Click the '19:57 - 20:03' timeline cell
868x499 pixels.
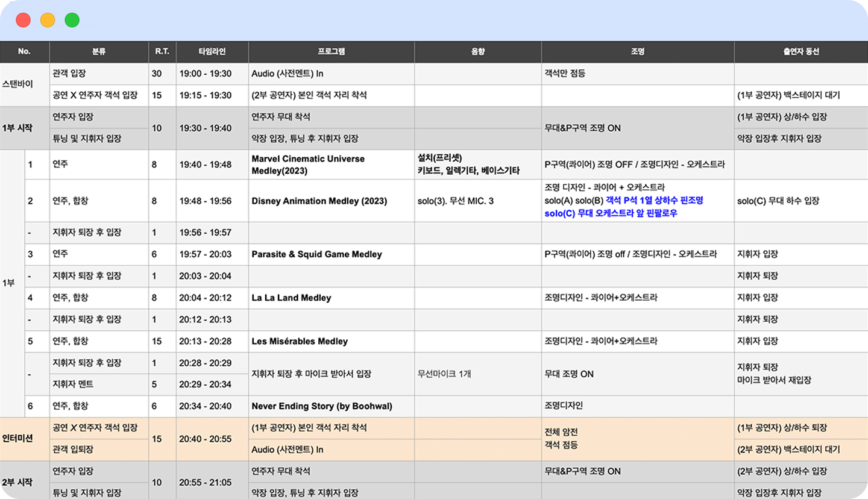click(x=212, y=254)
